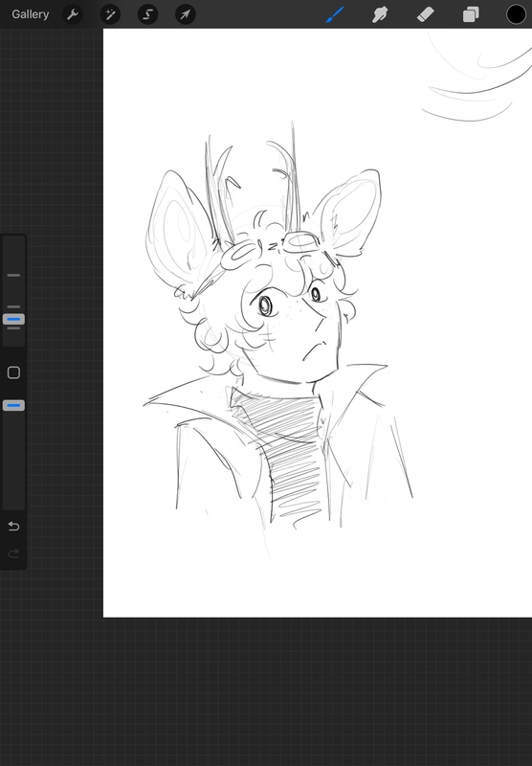Redo the last undone stroke
Viewport: 532px width, 766px height.
[13, 553]
